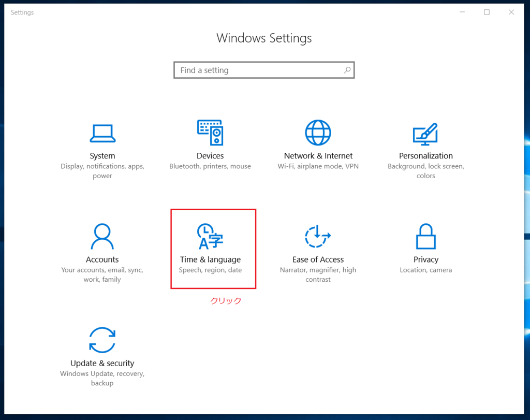
Task: Open the Devices keyboard and speaker icon
Action: [x=210, y=132]
